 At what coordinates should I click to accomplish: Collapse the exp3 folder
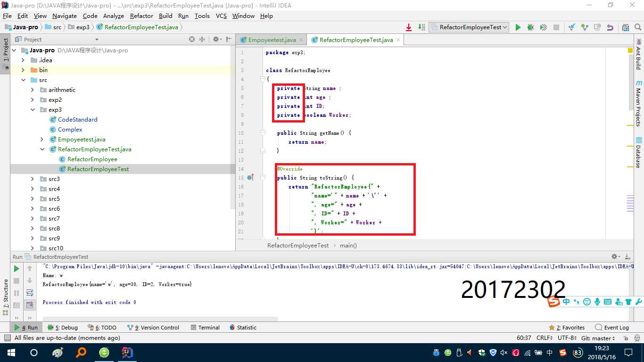33,110
